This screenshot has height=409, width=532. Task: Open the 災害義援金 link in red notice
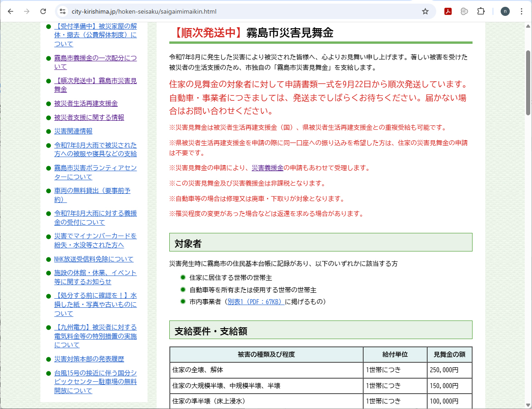point(267,168)
